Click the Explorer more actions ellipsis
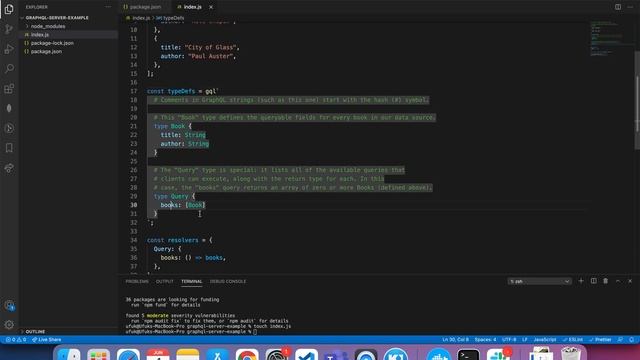Image resolution: width=640 pixels, height=360 pixels. [x=108, y=7]
